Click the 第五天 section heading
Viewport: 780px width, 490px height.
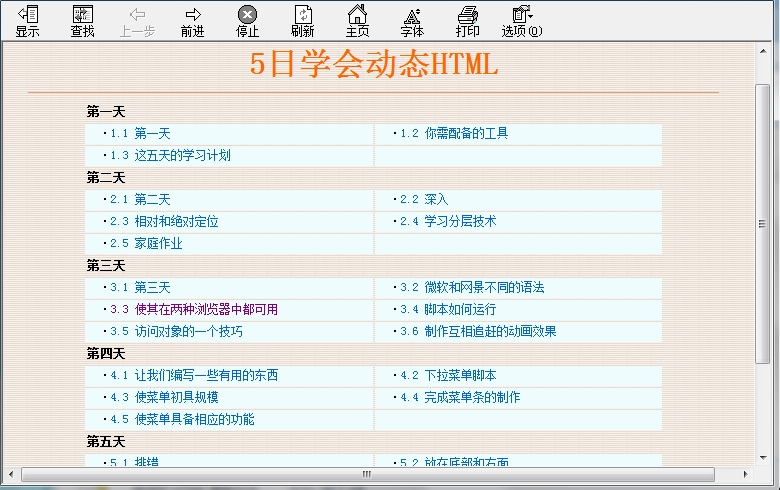pos(105,441)
